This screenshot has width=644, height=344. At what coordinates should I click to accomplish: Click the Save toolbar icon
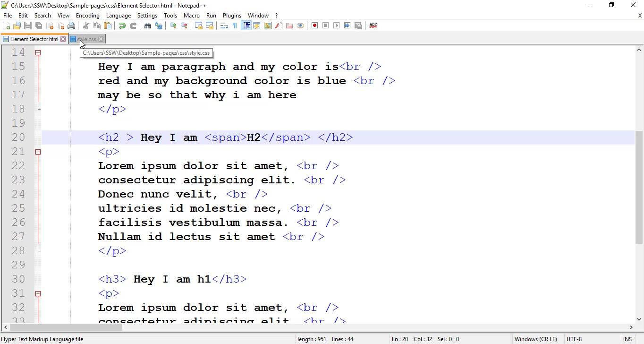(x=28, y=26)
